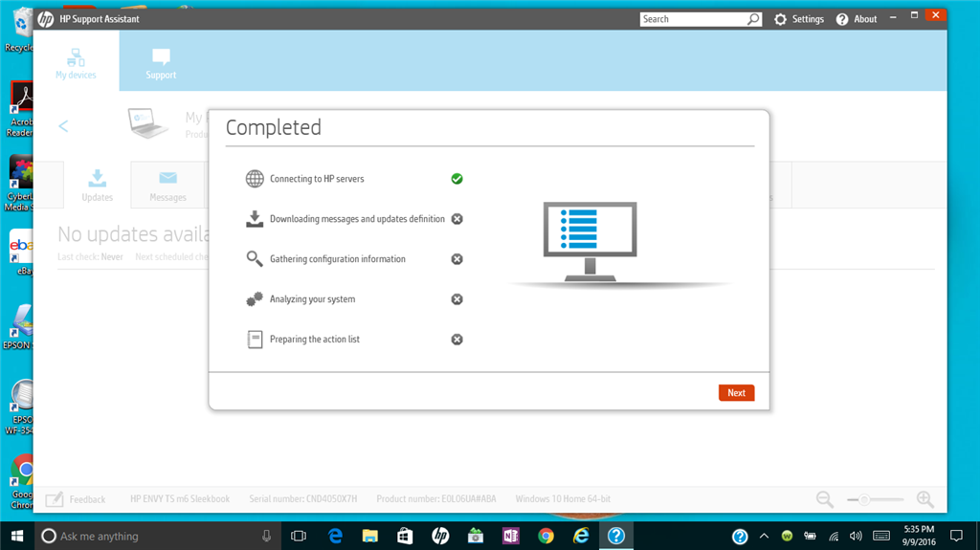980x550 pixels.
Task: Open the Acrobat Reader desktop shortcut
Action: click(21, 109)
